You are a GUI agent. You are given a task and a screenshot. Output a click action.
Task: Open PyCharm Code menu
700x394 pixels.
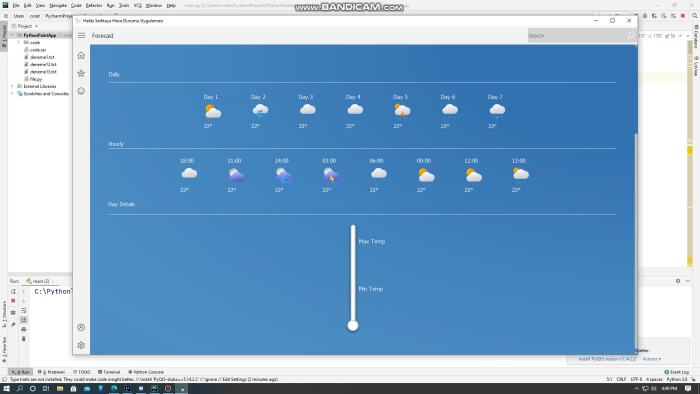coord(76,5)
